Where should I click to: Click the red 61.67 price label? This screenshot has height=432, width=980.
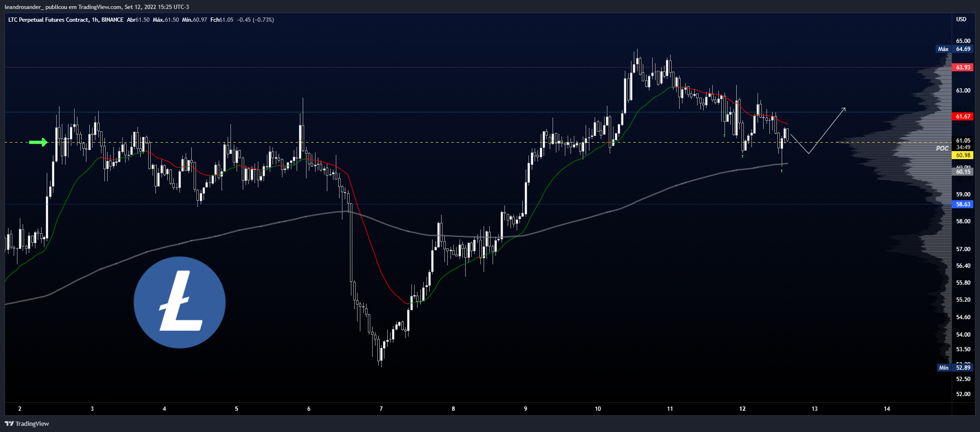[x=963, y=116]
